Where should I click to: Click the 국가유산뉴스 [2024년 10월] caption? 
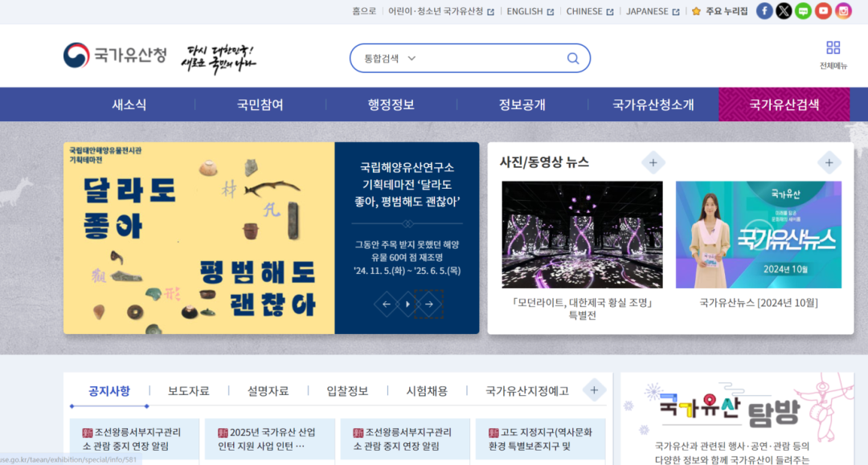coord(759,303)
